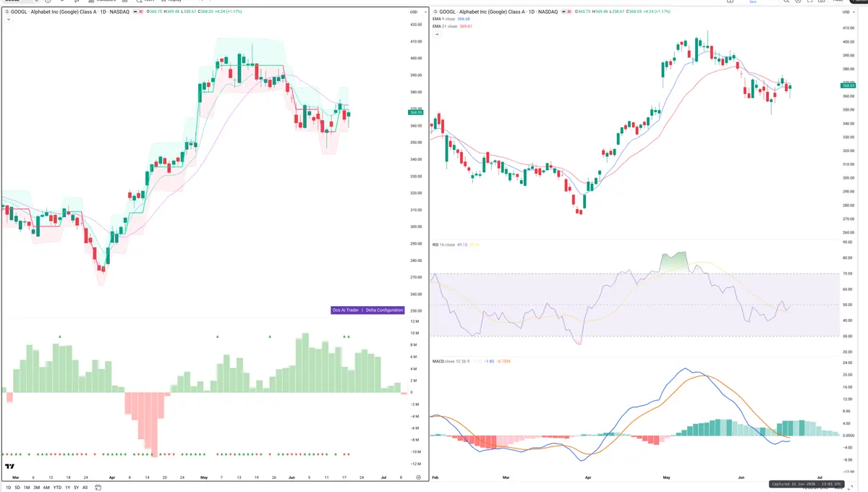The image size is (868, 492).
Task: Click the Google logo in right chart title
Action: tap(435, 12)
